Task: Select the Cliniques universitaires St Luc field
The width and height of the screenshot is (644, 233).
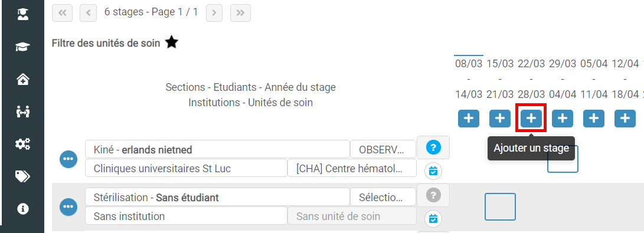Action: 186,168
